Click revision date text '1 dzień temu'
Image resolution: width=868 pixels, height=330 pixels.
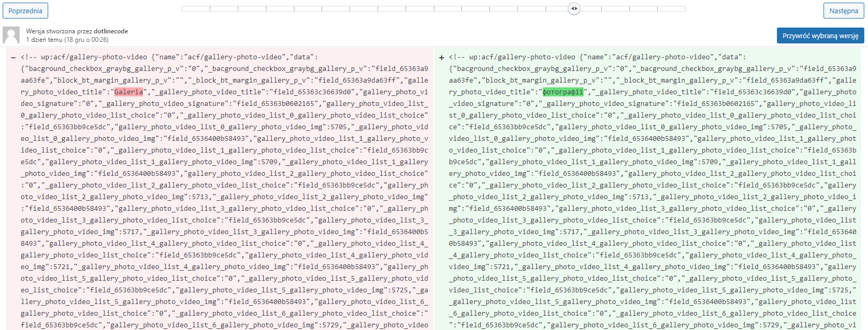[44, 40]
